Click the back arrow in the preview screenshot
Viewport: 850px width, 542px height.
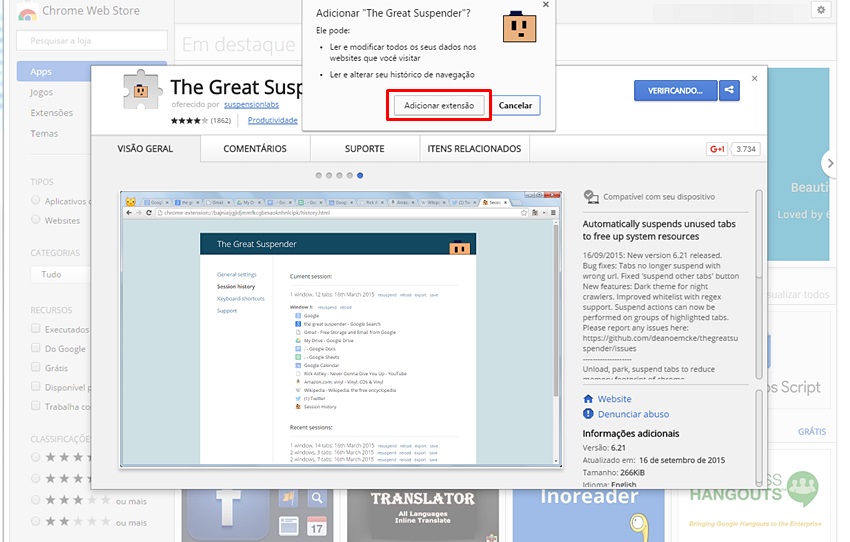(129, 213)
